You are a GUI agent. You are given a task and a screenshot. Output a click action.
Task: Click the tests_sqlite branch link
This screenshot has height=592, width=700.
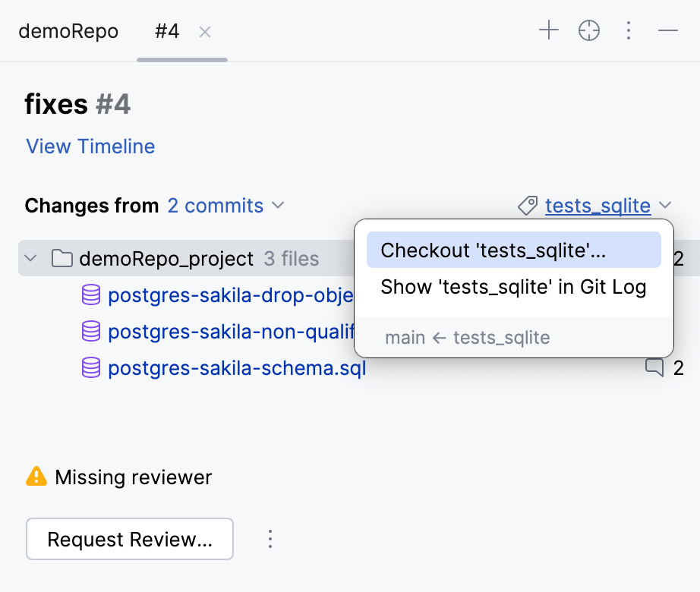pyautogui.click(x=598, y=206)
